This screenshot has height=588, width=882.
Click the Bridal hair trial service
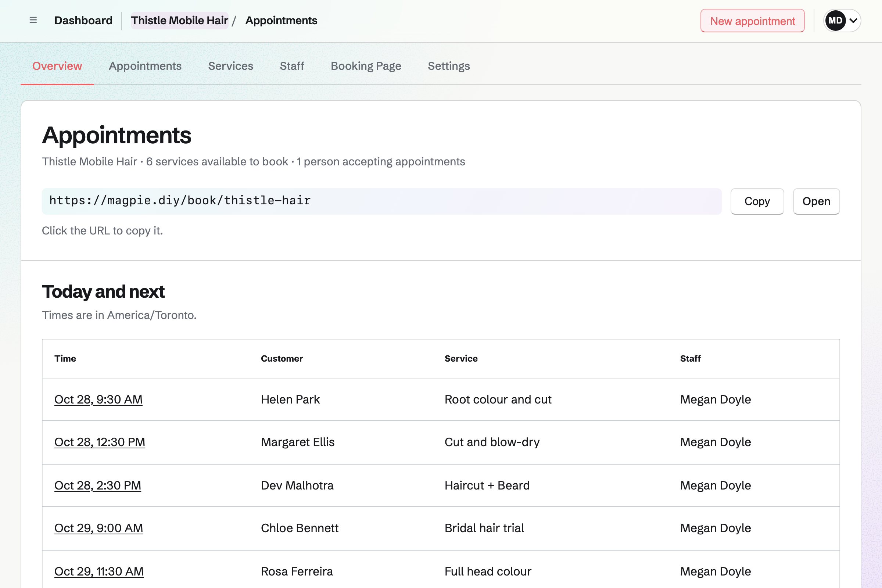(x=484, y=528)
